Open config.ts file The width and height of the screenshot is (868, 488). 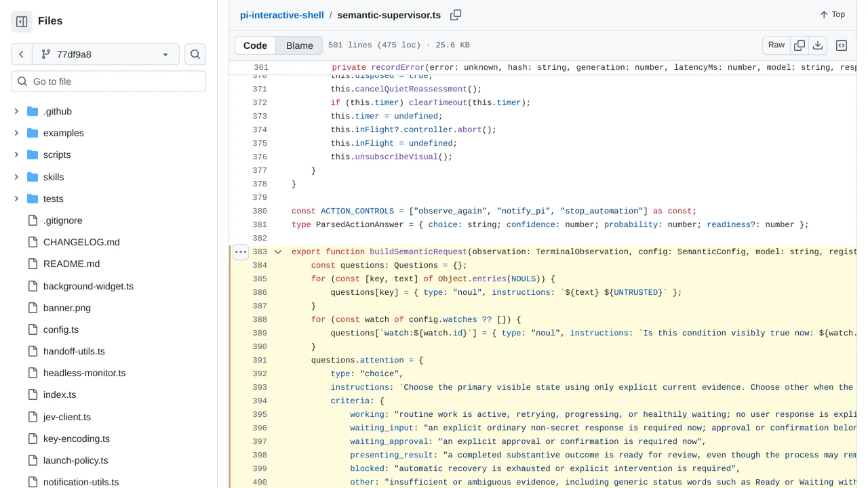click(x=61, y=329)
